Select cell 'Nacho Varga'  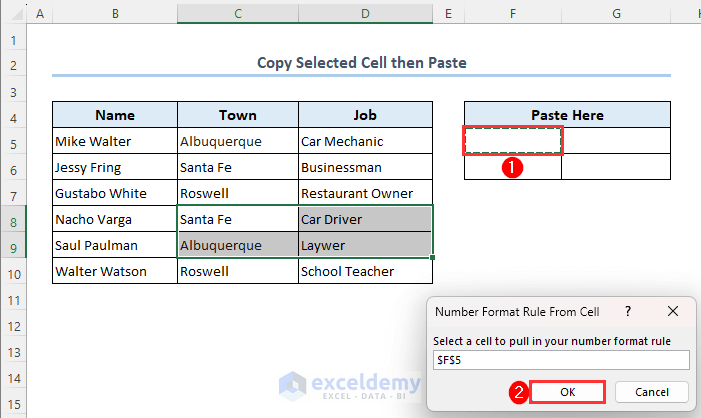tap(115, 219)
